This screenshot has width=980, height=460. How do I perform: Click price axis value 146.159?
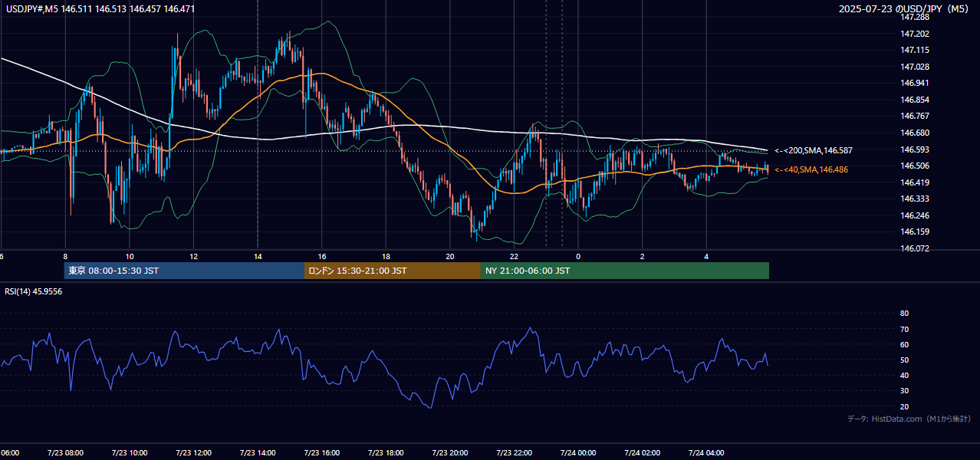pos(915,232)
